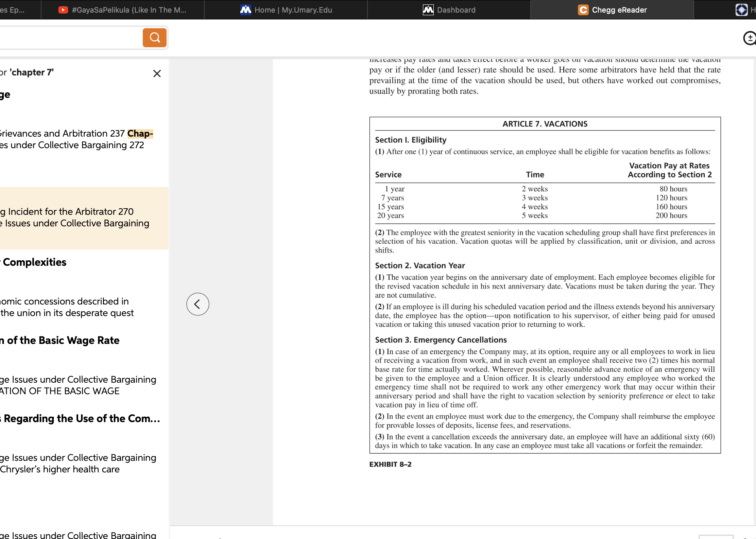Viewport: 756px width, 539px height.
Task: Click the 'Vacation Pay at Rates' column header
Action: (669, 166)
